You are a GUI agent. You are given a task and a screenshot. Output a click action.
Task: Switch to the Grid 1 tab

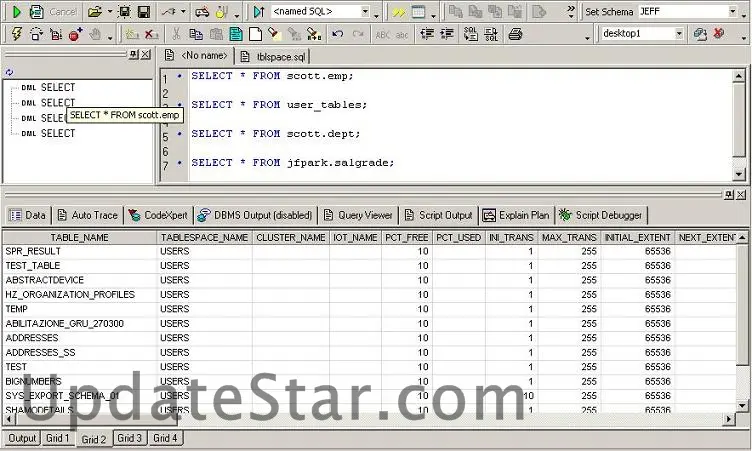58,438
